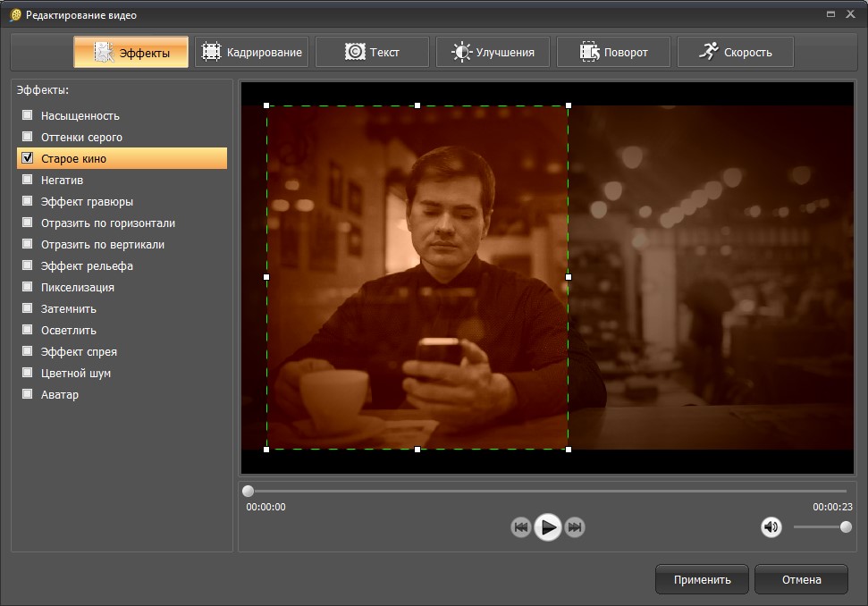Skip forward with the fast-forward icon

click(x=575, y=527)
